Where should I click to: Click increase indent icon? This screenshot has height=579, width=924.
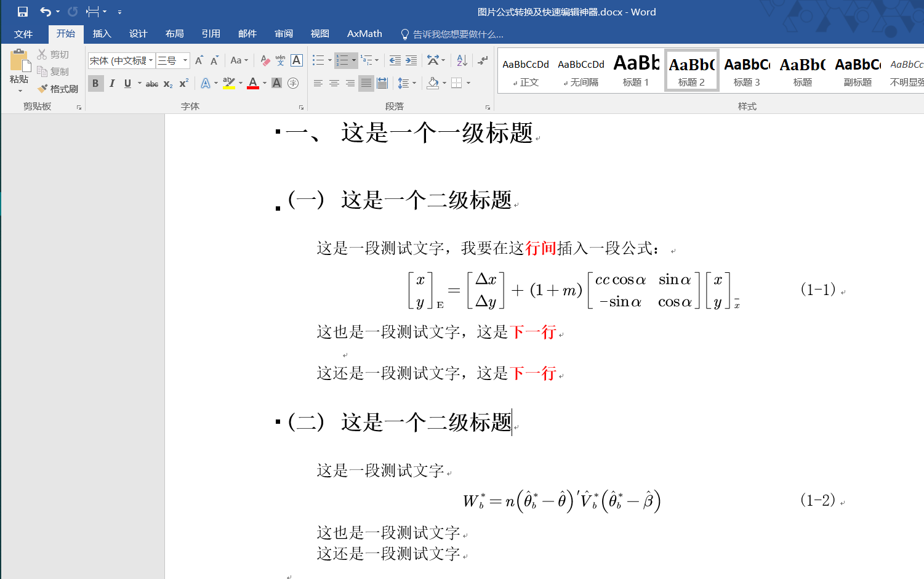point(411,60)
